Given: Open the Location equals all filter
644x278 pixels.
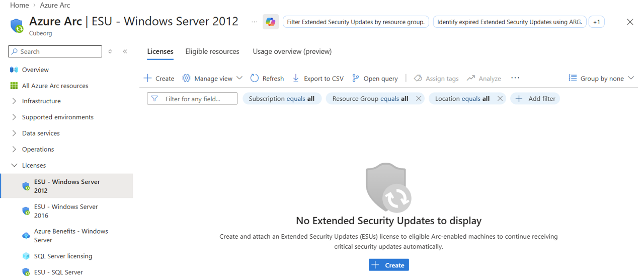Looking at the screenshot, I should pos(462,99).
